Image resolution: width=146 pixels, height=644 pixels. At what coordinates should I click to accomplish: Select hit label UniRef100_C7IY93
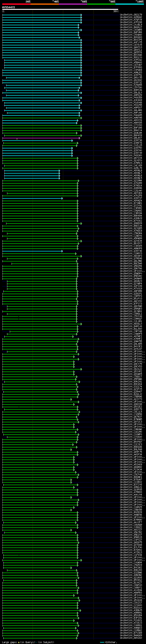131,125
